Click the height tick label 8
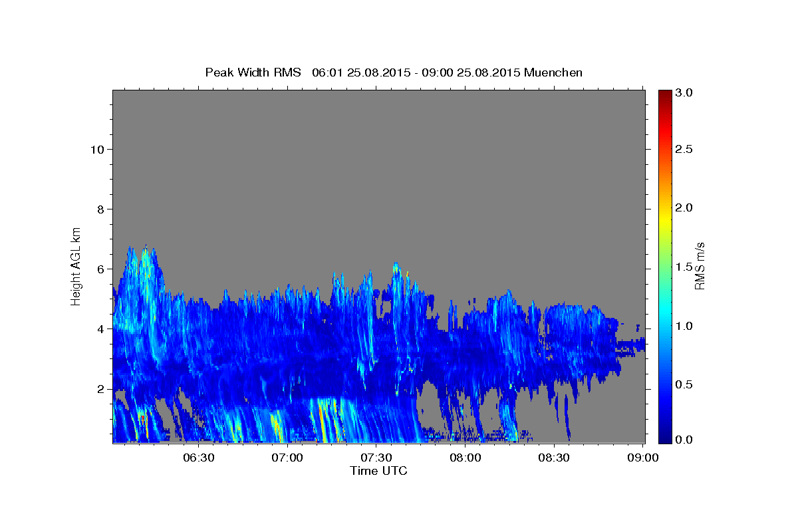 [102, 209]
